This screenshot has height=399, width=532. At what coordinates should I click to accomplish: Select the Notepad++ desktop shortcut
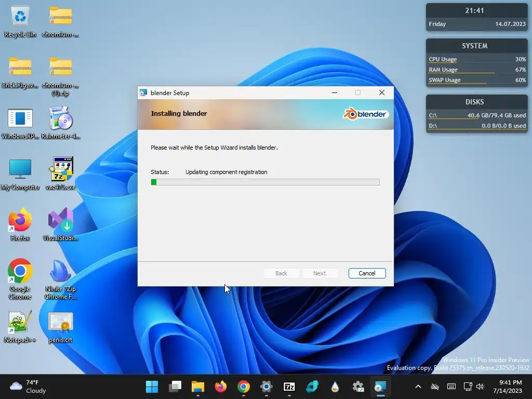tap(20, 327)
